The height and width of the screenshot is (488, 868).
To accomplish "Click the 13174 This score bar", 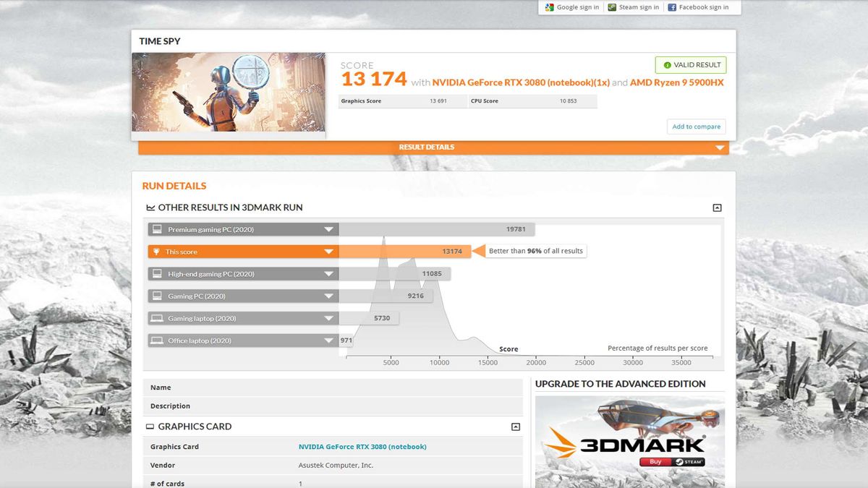I will pos(405,252).
